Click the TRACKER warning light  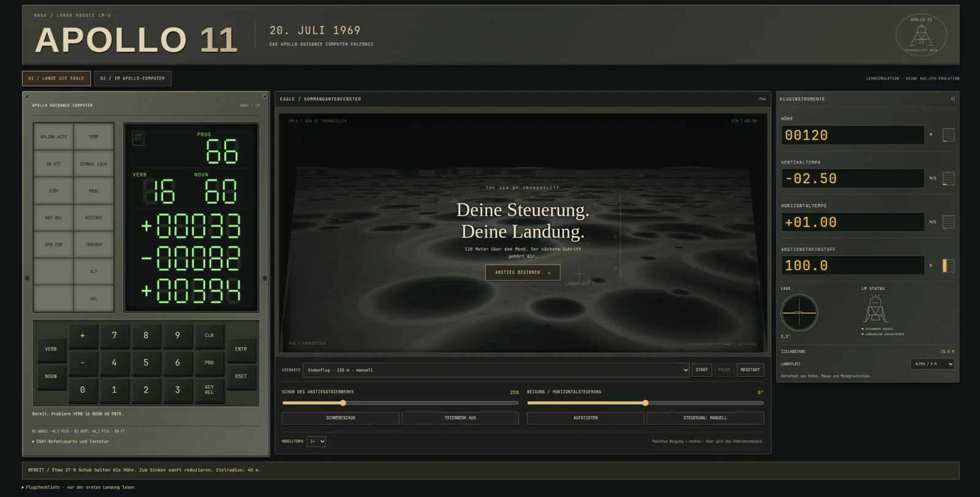94,245
